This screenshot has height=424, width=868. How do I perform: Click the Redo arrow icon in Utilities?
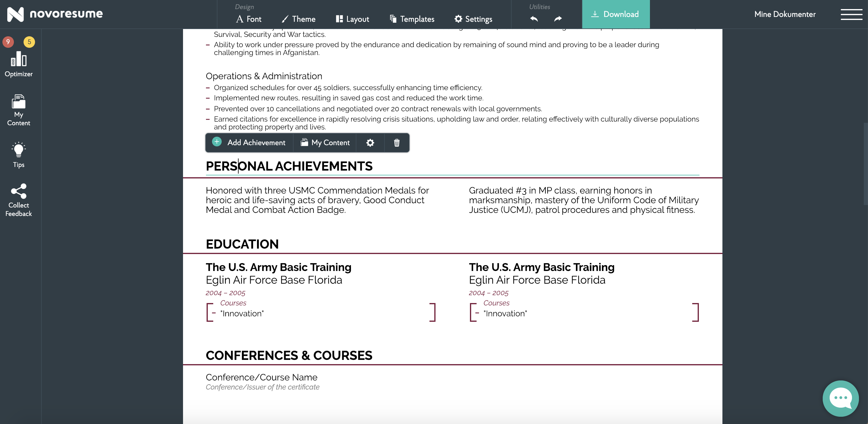558,19
